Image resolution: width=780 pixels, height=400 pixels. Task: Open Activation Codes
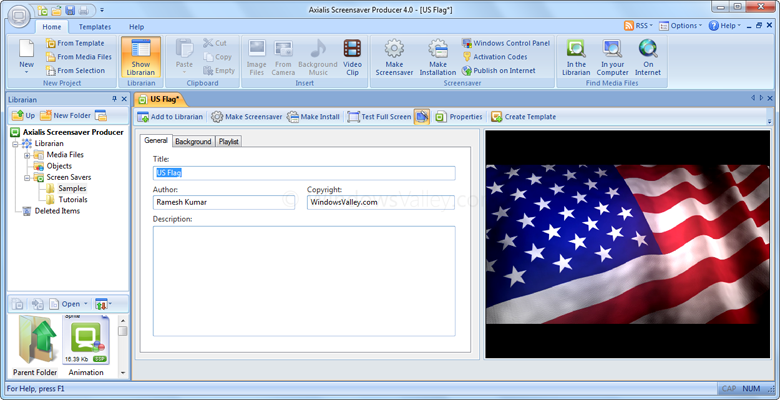[494, 57]
